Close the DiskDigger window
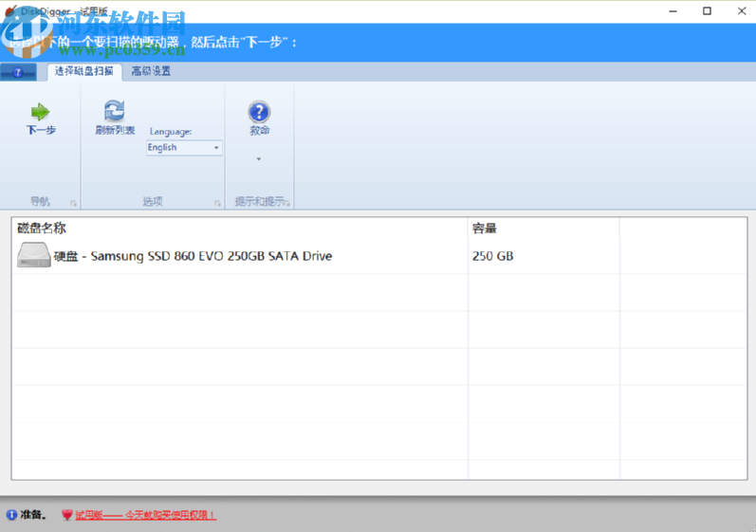756x532 pixels. coord(742,11)
